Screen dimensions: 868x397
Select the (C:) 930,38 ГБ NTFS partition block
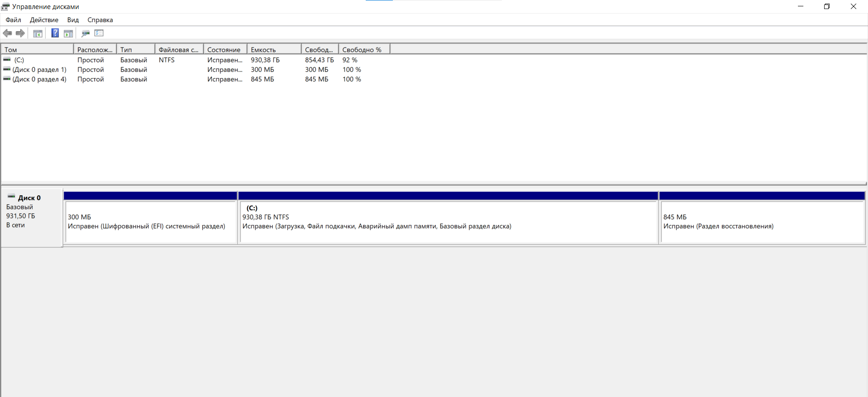point(448,218)
